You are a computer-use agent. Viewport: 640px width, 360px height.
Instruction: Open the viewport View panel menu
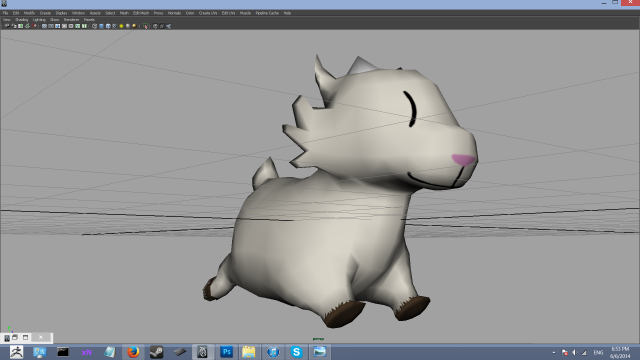pos(7,20)
